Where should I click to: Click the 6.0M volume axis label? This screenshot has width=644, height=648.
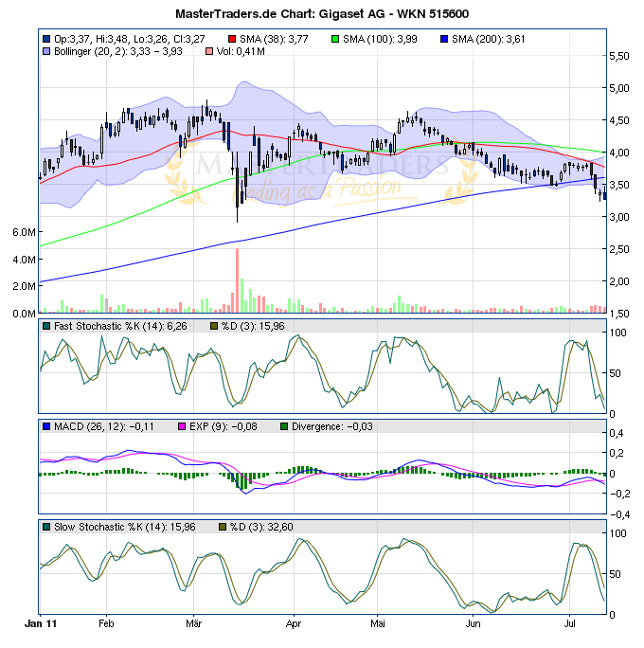pos(24,232)
